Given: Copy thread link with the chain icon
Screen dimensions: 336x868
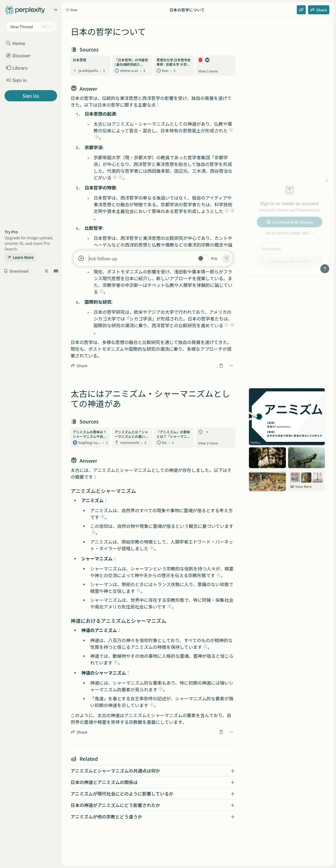Looking at the screenshot, I should pyautogui.click(x=301, y=10).
